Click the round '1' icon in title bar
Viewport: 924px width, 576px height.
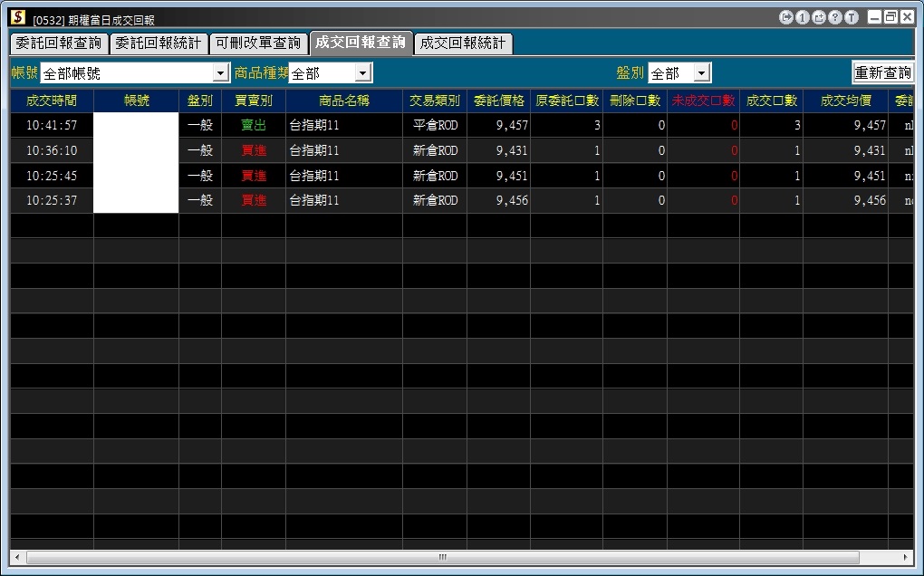coord(803,18)
